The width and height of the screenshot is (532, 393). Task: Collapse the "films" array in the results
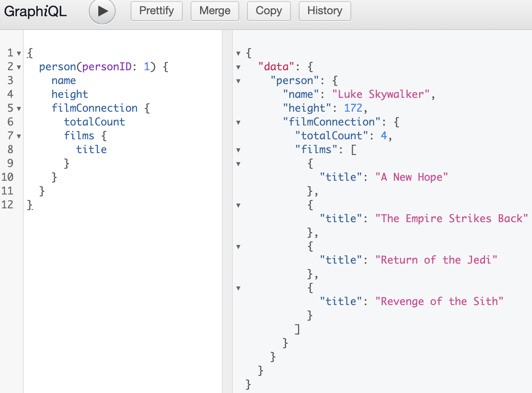click(238, 150)
